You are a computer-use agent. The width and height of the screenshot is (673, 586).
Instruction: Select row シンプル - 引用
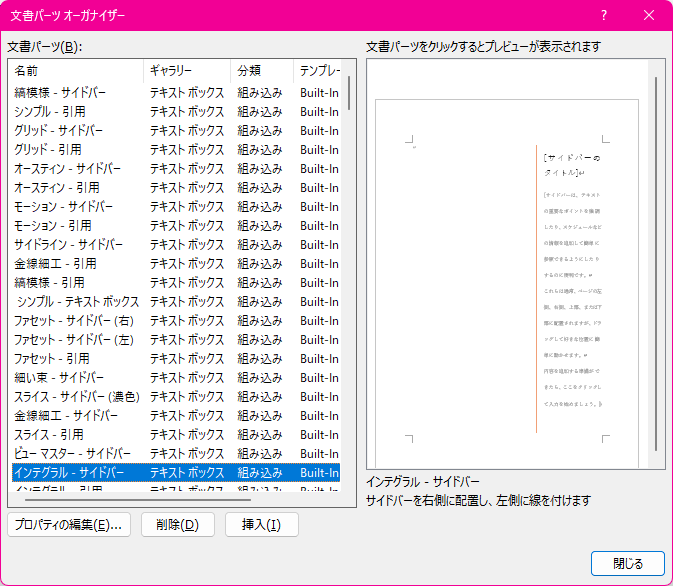pos(176,112)
